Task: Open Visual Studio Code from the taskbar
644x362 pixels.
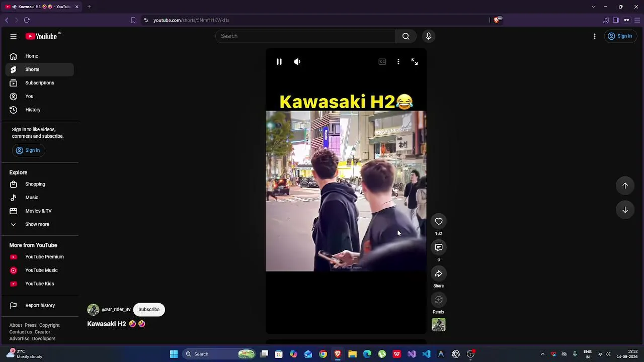Action: [426, 354]
